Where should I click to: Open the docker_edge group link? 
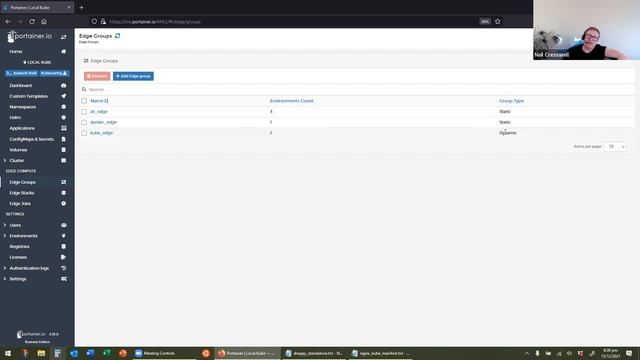pos(104,122)
